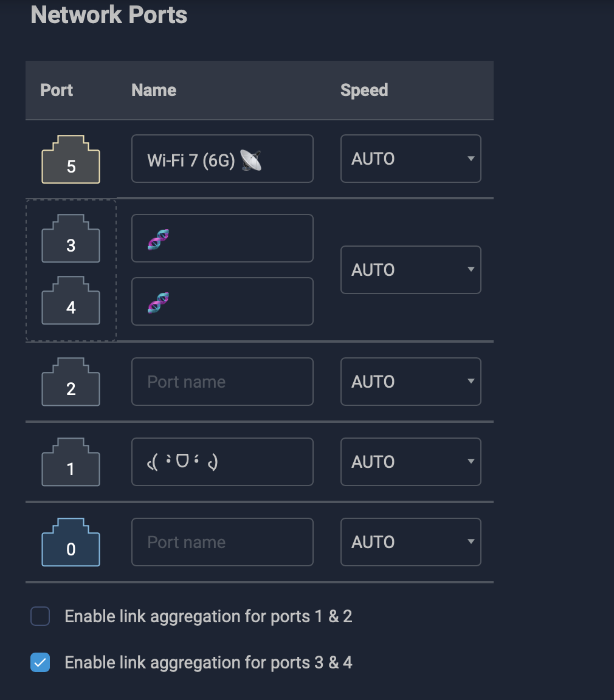Edit the port 1 emoticon name field
Viewport: 614px width, 700px height.
point(222,462)
